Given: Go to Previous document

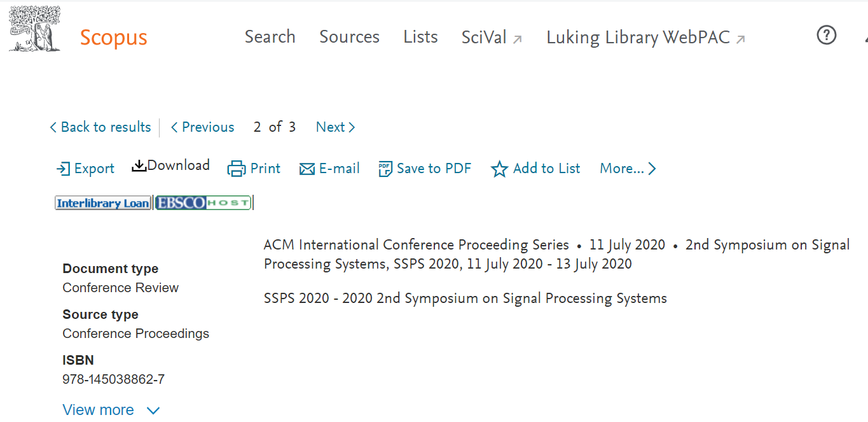Looking at the screenshot, I should coord(202,127).
